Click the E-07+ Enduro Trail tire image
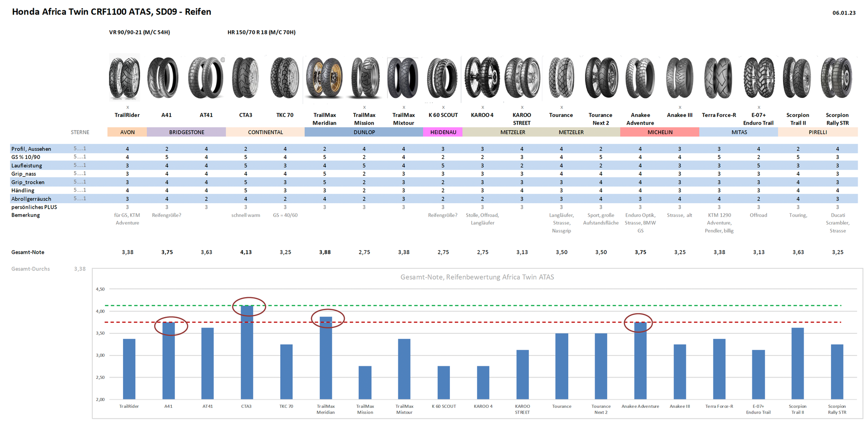Image resolution: width=868 pixels, height=425 pixels. (759, 78)
